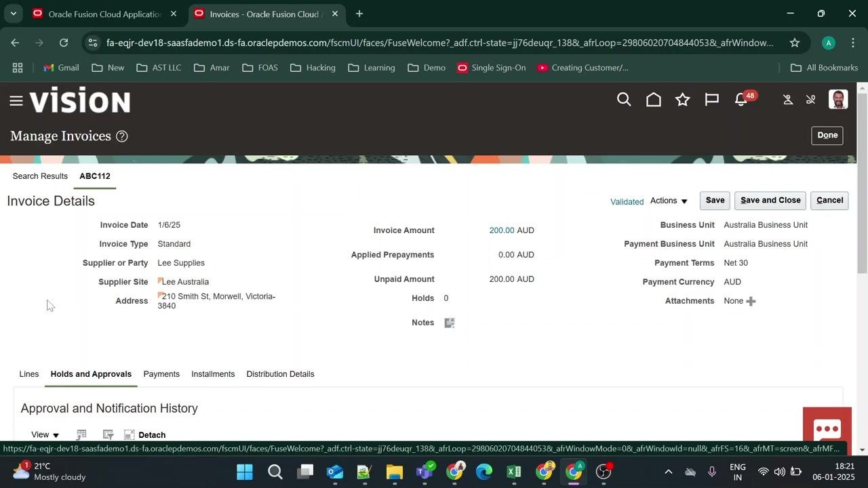Click the search magnifier icon in header
Image resolution: width=868 pixels, height=488 pixels.
pyautogui.click(x=624, y=100)
